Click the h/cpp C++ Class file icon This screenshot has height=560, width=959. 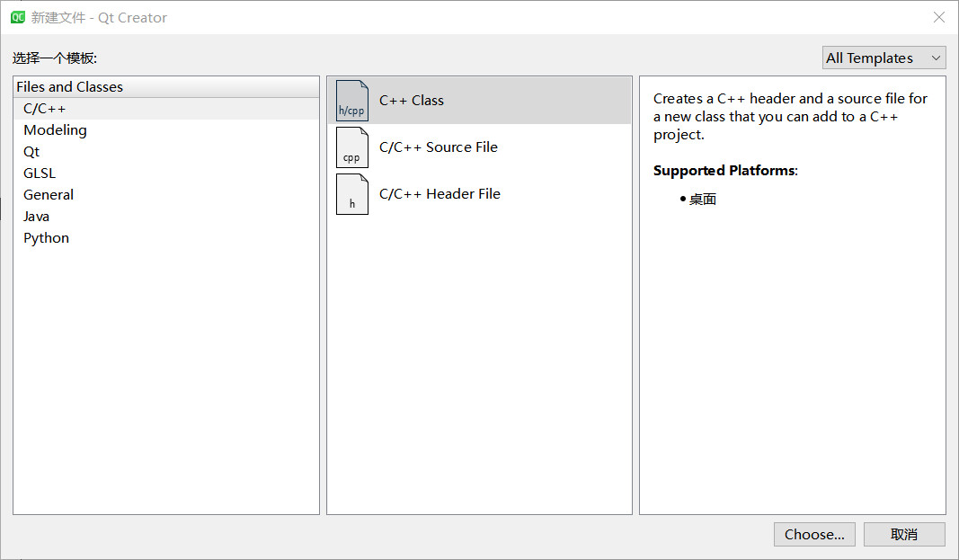(x=351, y=101)
